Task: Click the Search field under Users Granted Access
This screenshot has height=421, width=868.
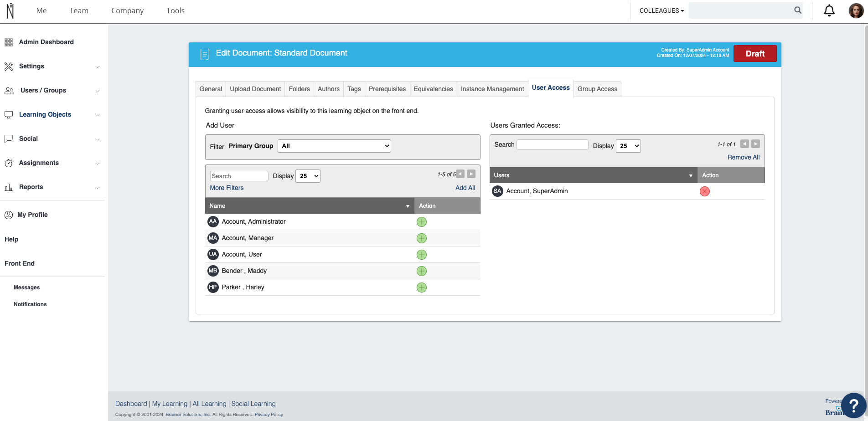Action: tap(553, 144)
